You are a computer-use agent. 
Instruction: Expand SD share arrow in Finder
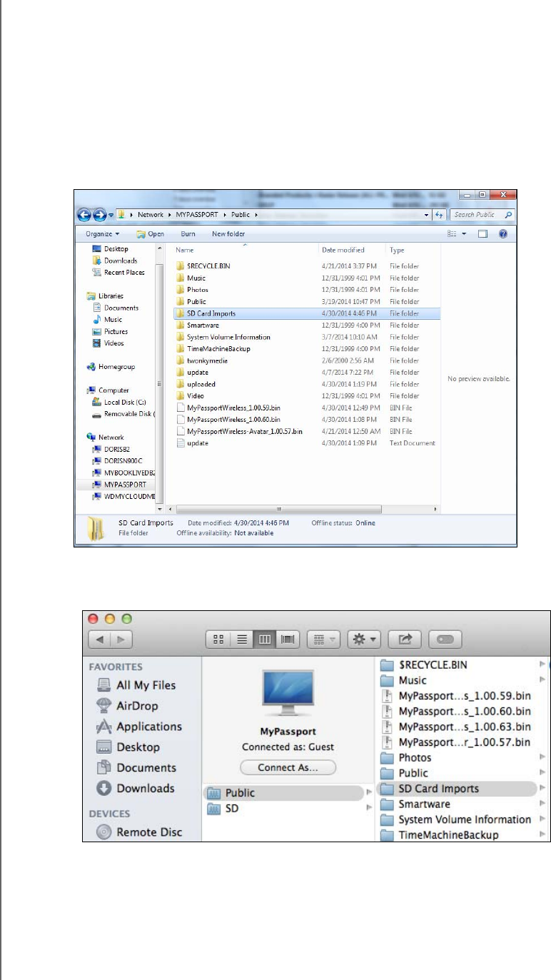tap(369, 807)
